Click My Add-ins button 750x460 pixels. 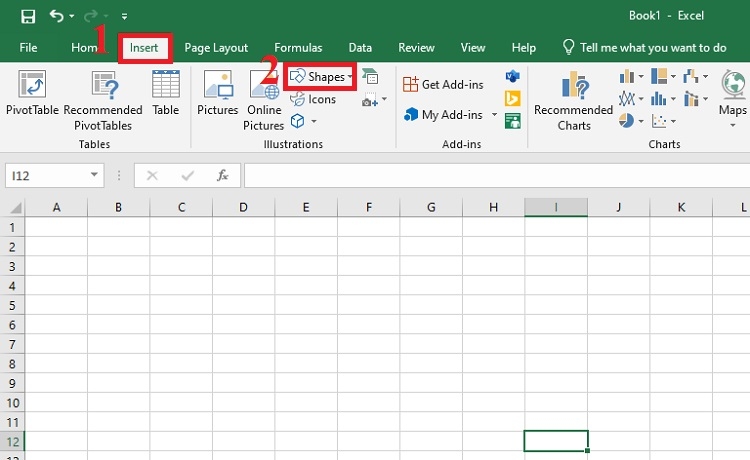point(443,115)
